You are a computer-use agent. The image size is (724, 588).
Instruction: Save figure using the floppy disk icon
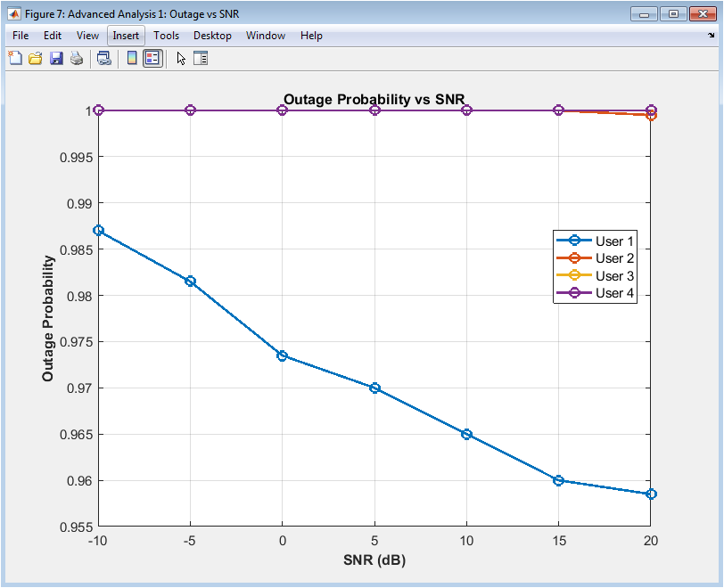(56, 58)
